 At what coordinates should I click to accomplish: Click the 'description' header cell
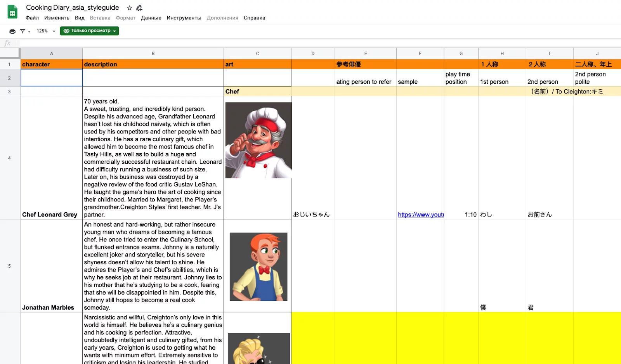153,64
